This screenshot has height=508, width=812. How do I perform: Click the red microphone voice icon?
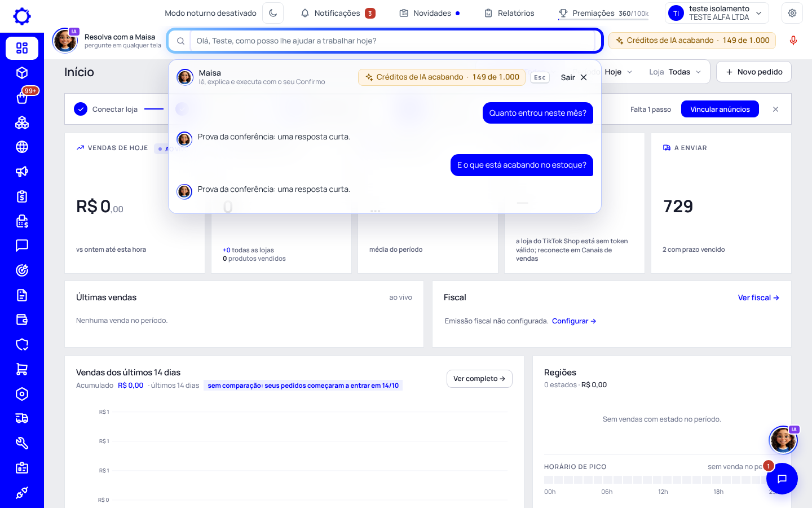click(793, 41)
